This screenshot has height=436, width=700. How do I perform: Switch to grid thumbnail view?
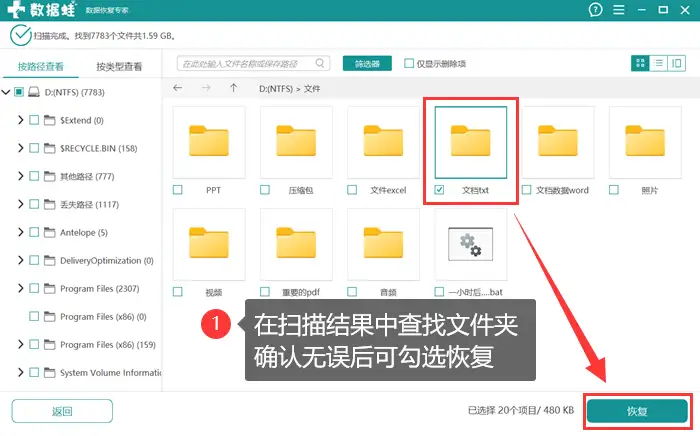click(640, 63)
